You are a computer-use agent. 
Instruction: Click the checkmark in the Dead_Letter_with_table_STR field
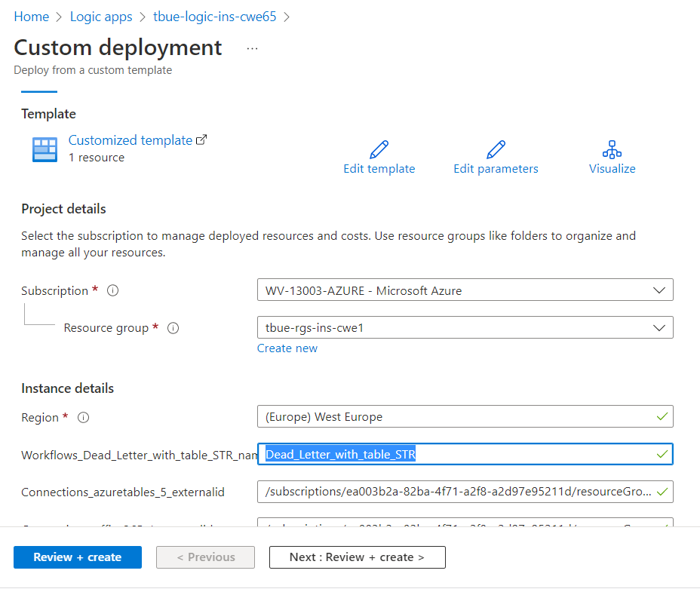(x=662, y=454)
